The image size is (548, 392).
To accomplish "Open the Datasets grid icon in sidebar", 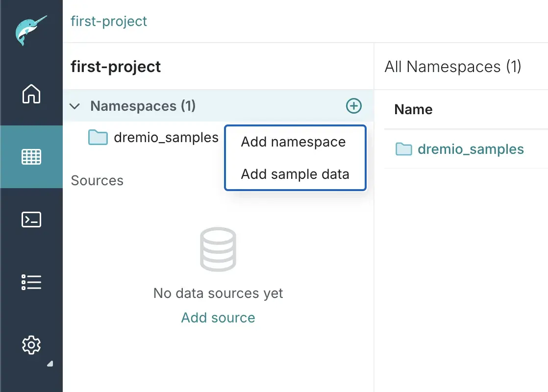I will (x=31, y=157).
